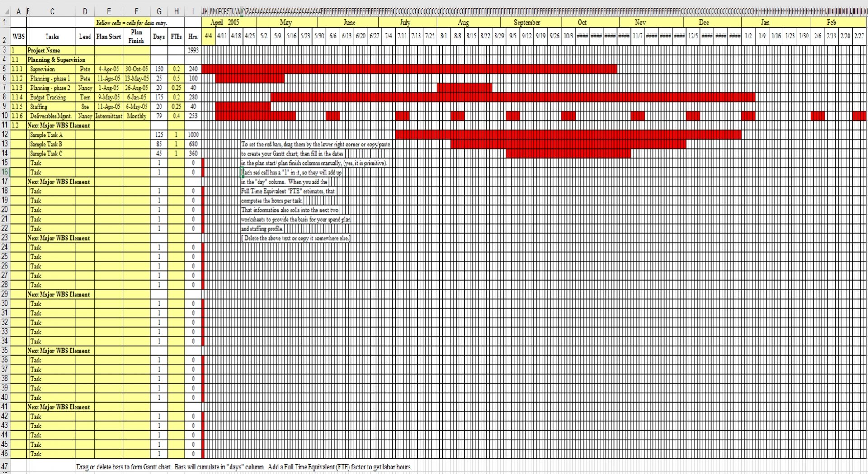Click week date '8/1' cell
The width and height of the screenshot is (868, 474).
point(443,36)
